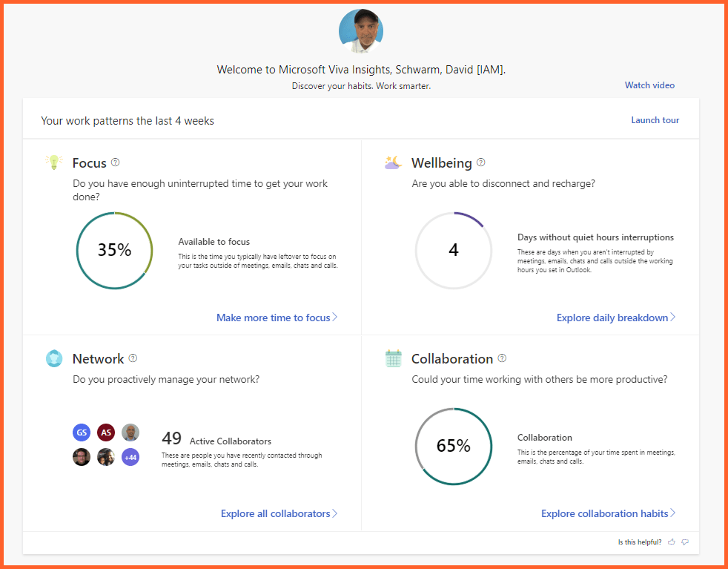Screen dimensions: 728x569
Task: Click the user profile photo at top
Action: tap(361, 31)
